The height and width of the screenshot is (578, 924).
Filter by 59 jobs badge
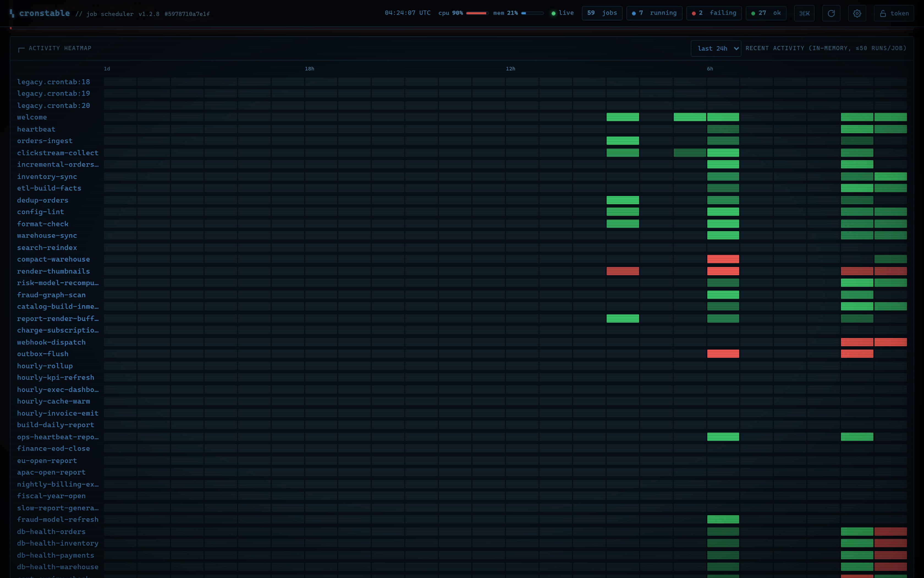(x=602, y=13)
